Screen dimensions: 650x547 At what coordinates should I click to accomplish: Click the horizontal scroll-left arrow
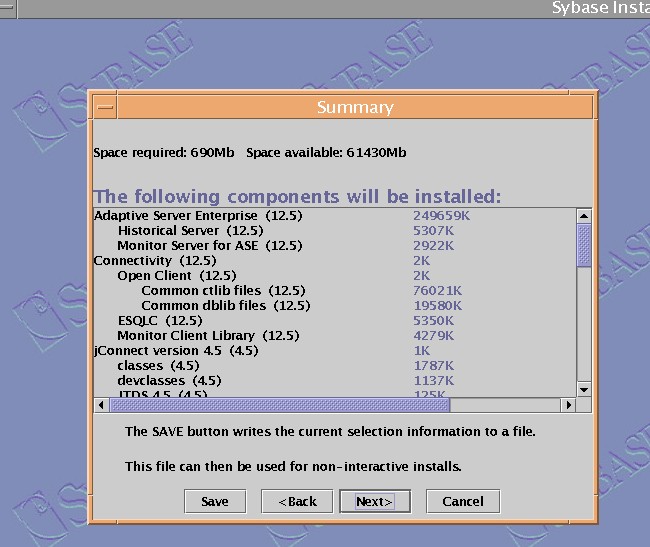coord(102,405)
